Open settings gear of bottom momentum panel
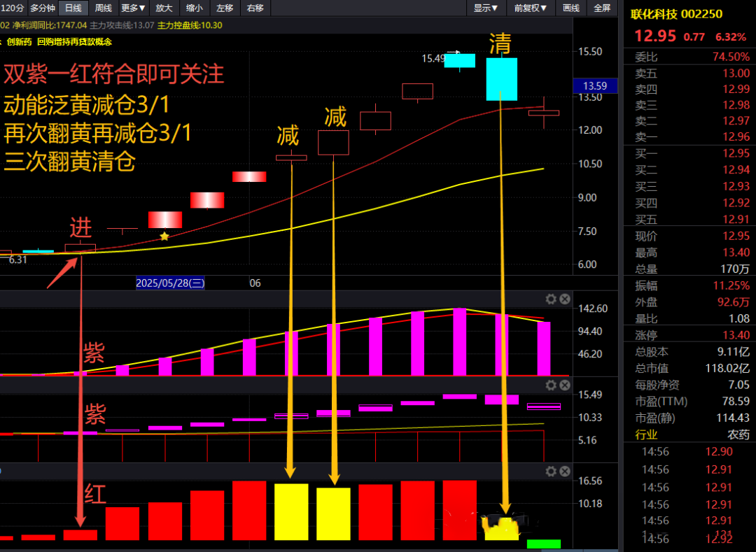Image resolution: width=756 pixels, height=552 pixels. [x=551, y=472]
